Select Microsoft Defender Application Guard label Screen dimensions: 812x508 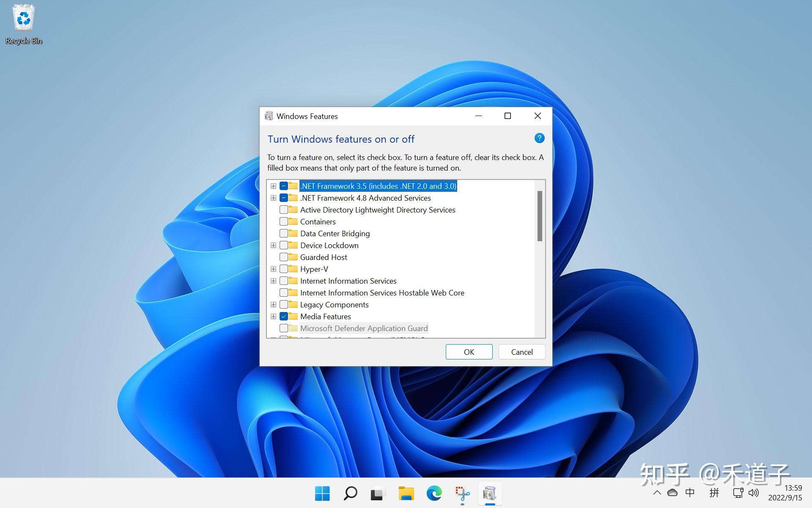point(364,328)
